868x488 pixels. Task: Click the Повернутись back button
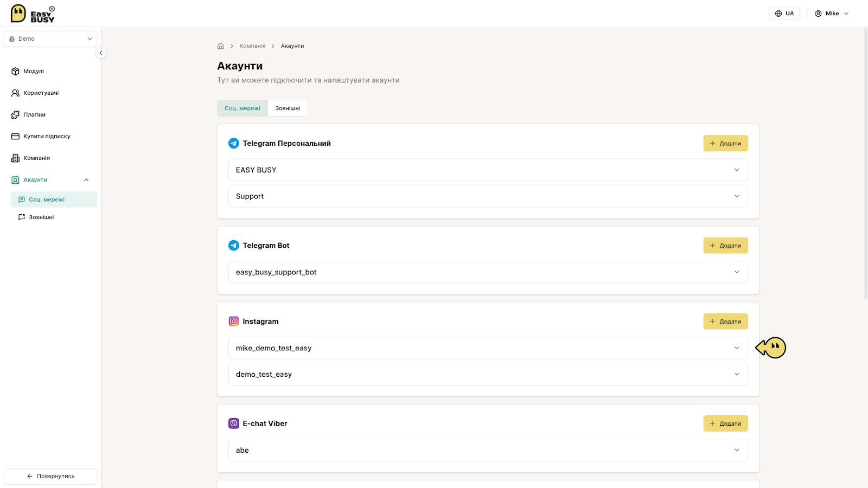point(50,476)
